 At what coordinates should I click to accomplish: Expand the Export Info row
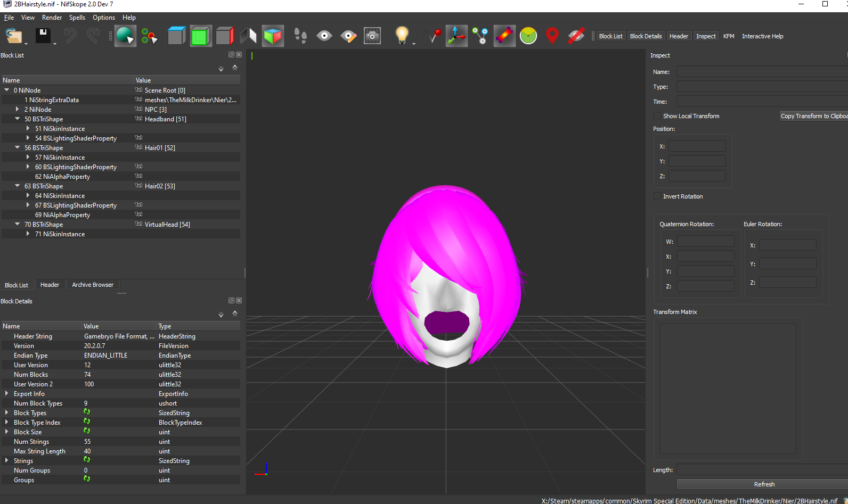(x=6, y=393)
